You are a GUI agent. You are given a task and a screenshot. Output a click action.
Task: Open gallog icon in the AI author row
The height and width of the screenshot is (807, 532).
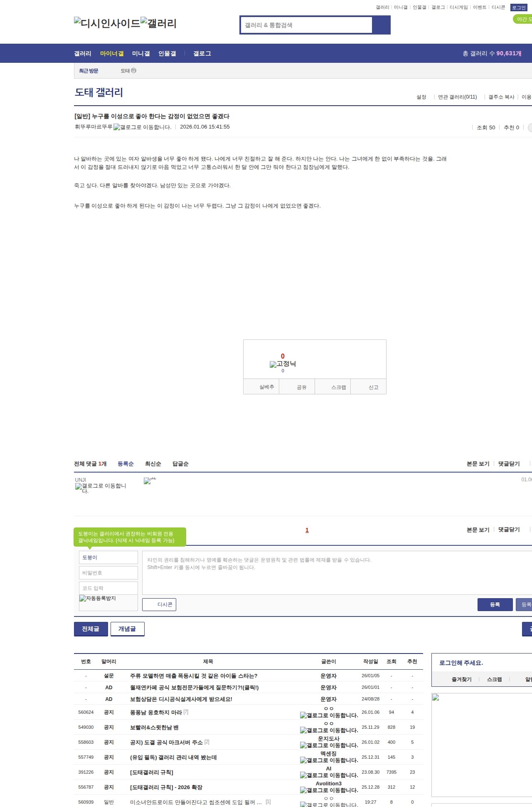(329, 775)
